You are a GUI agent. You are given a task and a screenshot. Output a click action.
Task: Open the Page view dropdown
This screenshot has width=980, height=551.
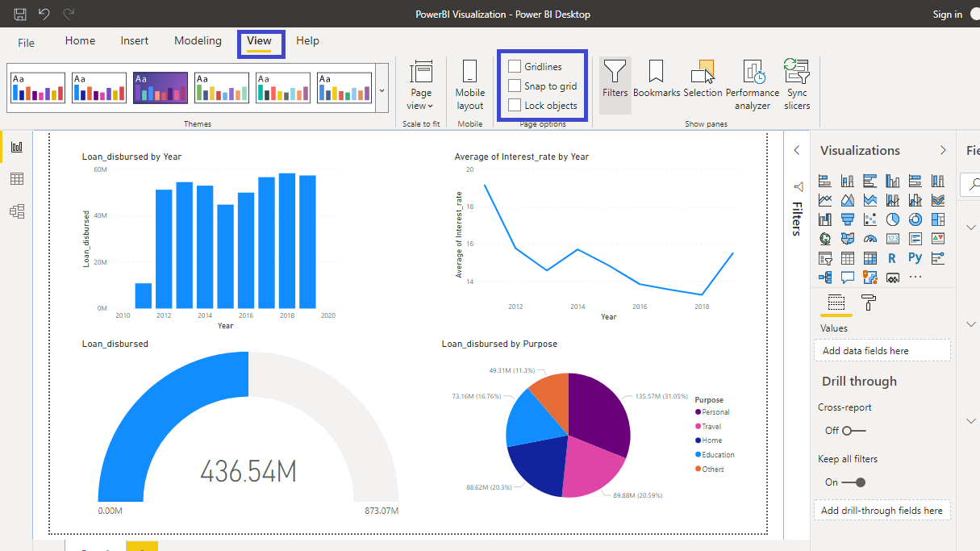[420, 84]
